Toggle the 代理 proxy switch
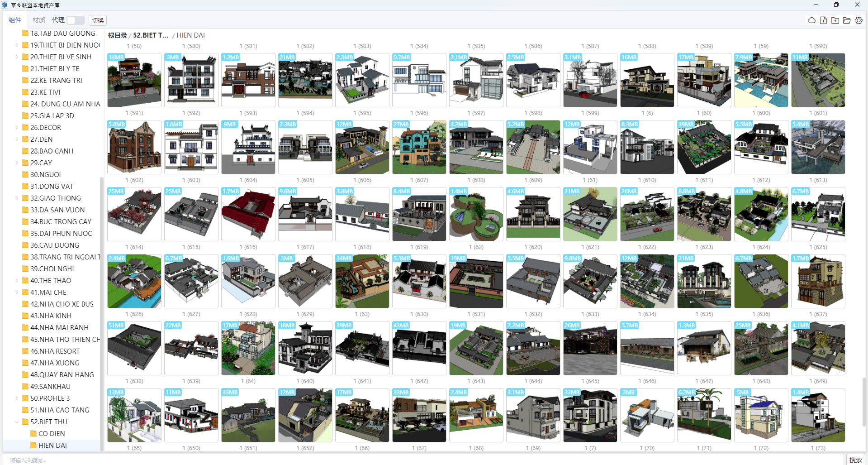This screenshot has width=868, height=465. [x=75, y=20]
